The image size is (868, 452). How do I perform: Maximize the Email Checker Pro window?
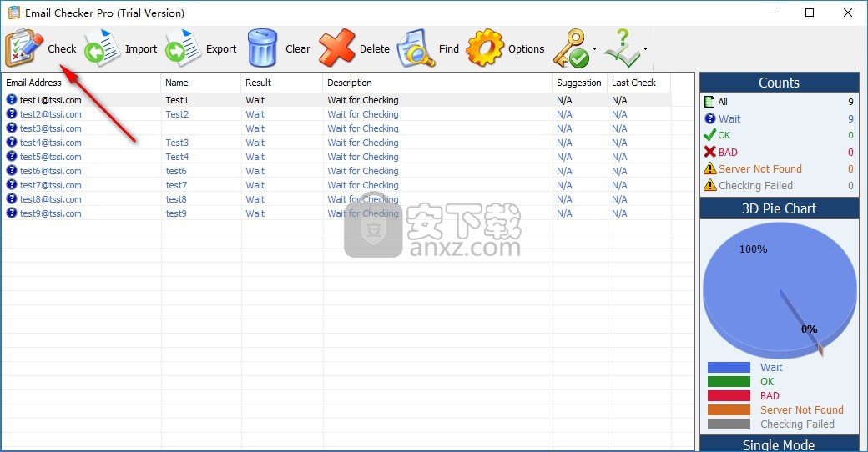810,13
